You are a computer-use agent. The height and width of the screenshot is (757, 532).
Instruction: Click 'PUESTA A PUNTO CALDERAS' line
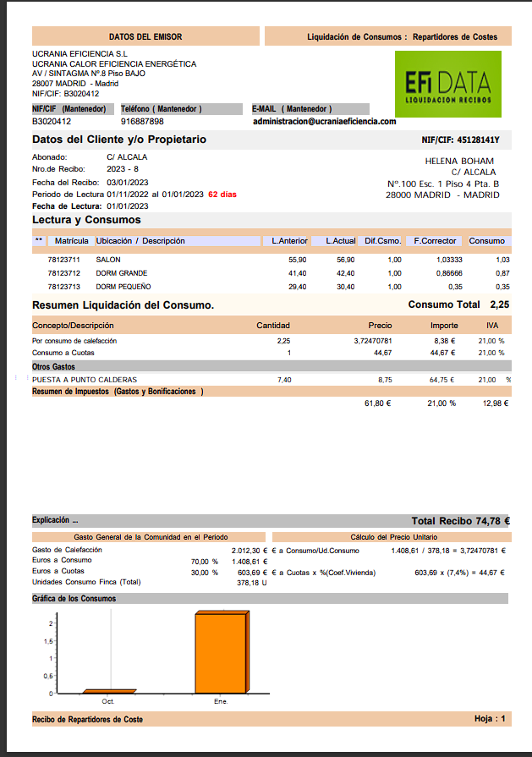(85, 380)
